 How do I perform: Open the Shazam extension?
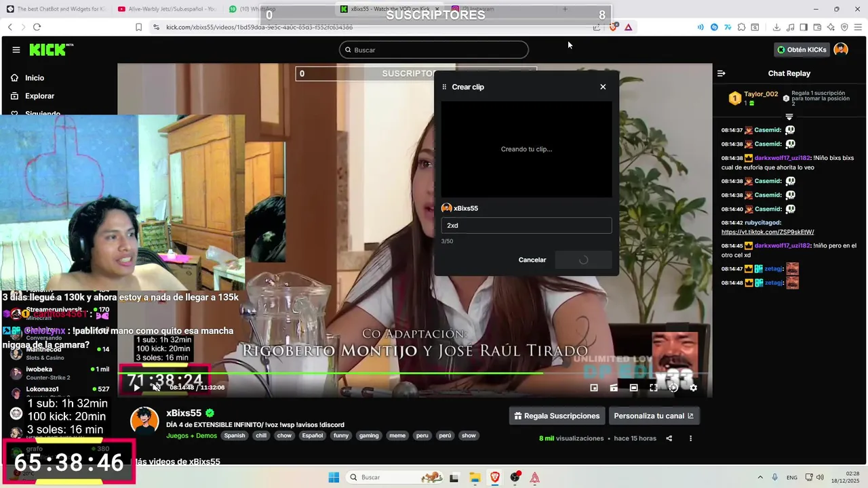click(x=714, y=27)
